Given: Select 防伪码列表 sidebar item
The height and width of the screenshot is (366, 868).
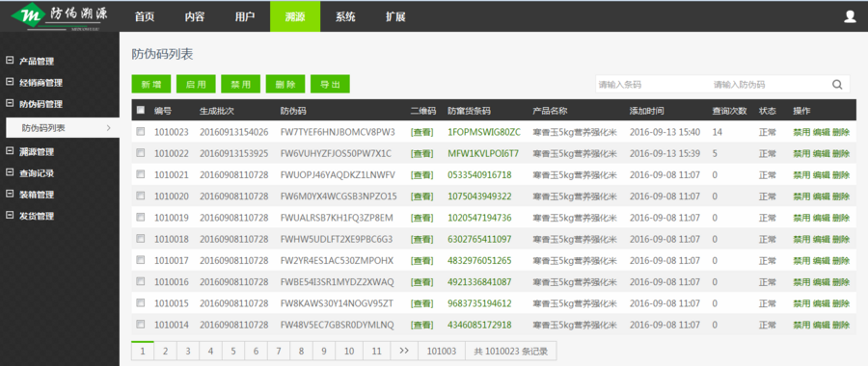Looking at the screenshot, I should click(63, 128).
